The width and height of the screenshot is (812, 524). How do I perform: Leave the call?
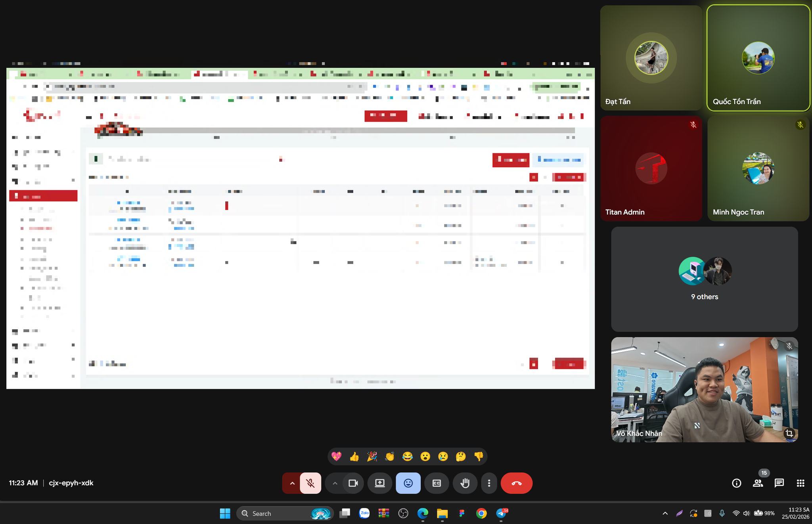[x=516, y=483]
